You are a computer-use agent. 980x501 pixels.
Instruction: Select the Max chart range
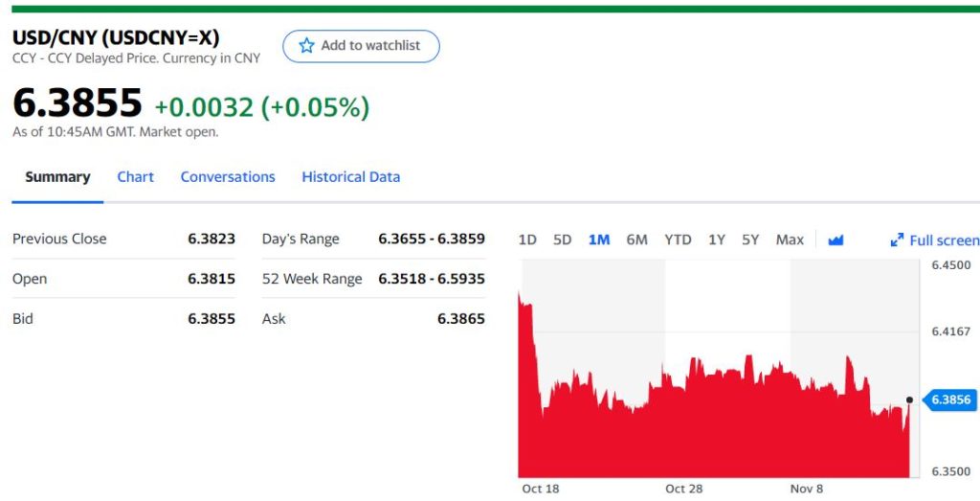click(790, 239)
